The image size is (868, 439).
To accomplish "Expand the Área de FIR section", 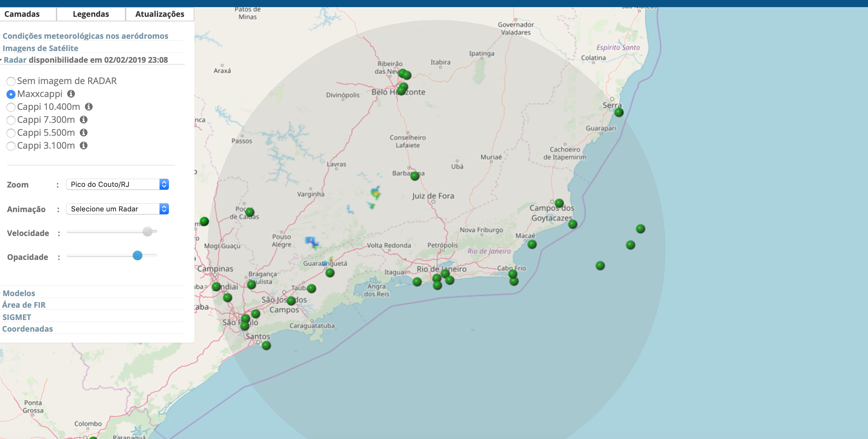I will click(x=24, y=305).
